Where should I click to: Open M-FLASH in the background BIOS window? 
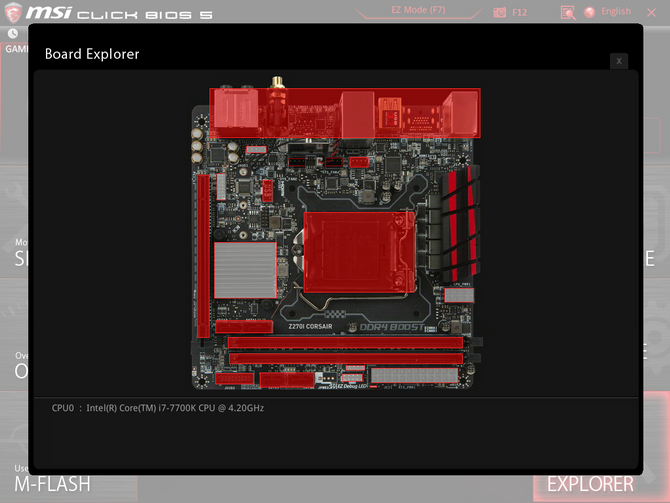pyautogui.click(x=53, y=484)
